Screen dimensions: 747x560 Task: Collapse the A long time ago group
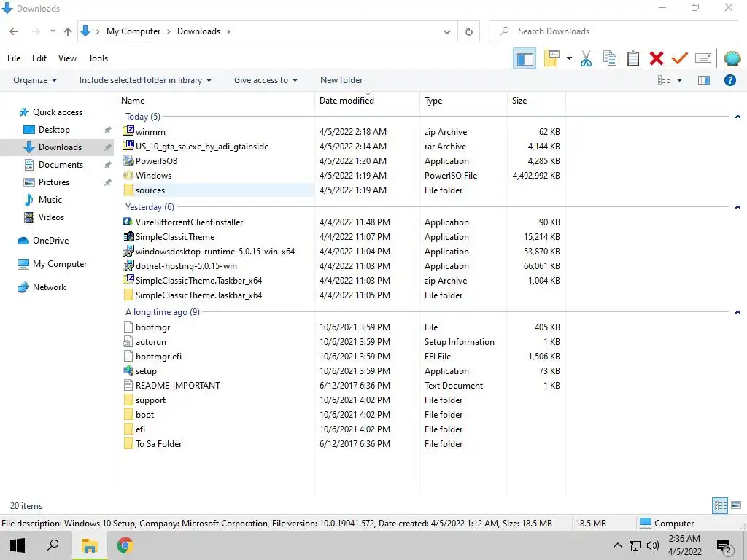(x=738, y=312)
